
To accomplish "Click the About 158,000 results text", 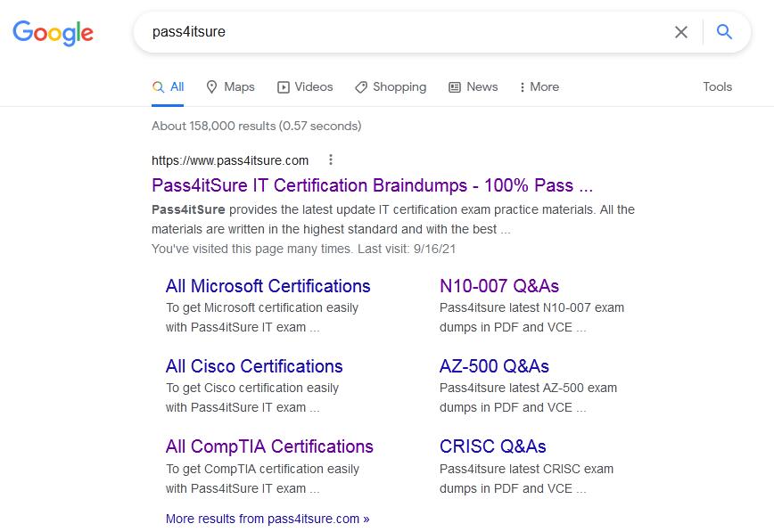I will (x=256, y=126).
